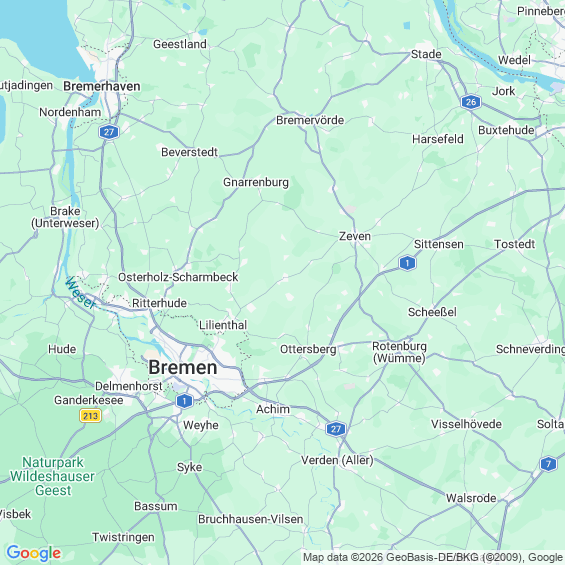
Task: Click the Gnarrenburg town label
Action: pyautogui.click(x=256, y=182)
